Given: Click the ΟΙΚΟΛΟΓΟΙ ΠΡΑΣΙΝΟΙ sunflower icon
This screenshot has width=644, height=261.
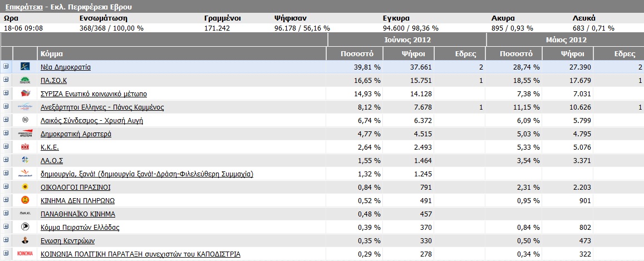Looking at the screenshot, I should click(24, 187).
